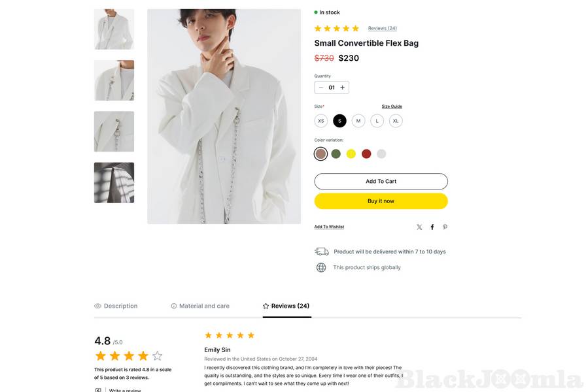Viewport: 586px width, 392px height.
Task: Pick the yellow color swatch
Action: tap(351, 154)
